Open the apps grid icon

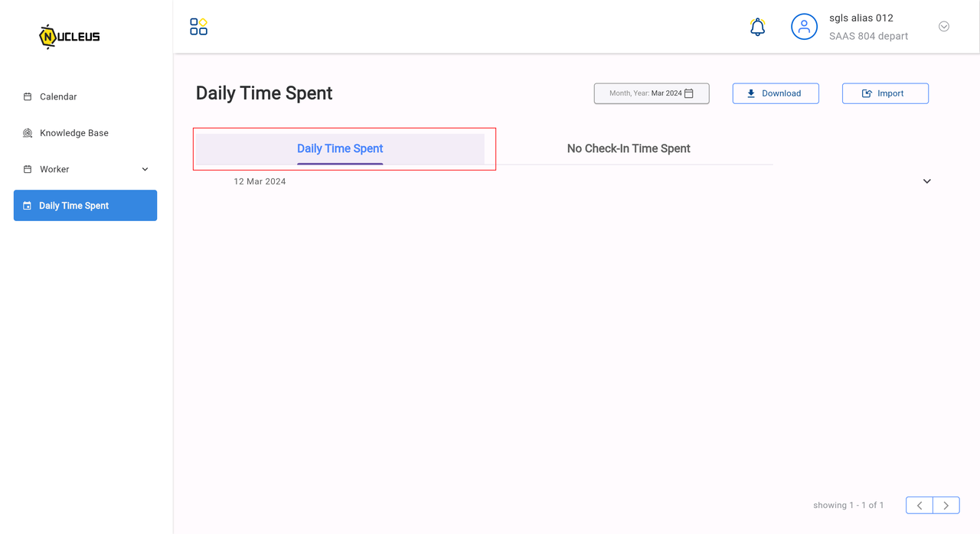tap(198, 27)
